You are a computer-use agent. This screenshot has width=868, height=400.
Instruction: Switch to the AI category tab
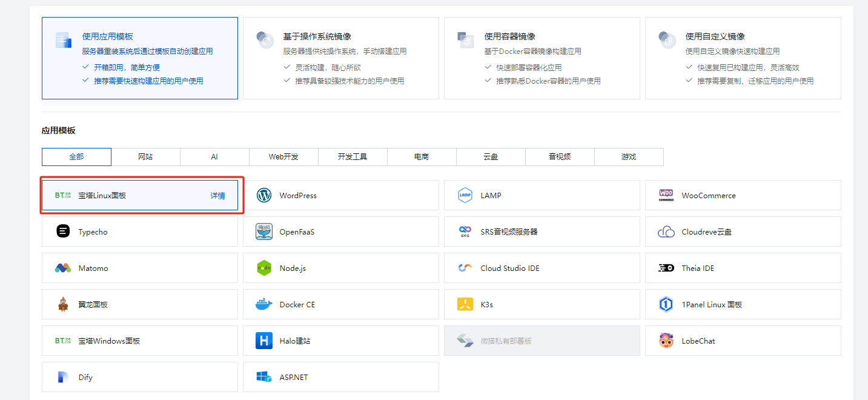pyautogui.click(x=214, y=156)
